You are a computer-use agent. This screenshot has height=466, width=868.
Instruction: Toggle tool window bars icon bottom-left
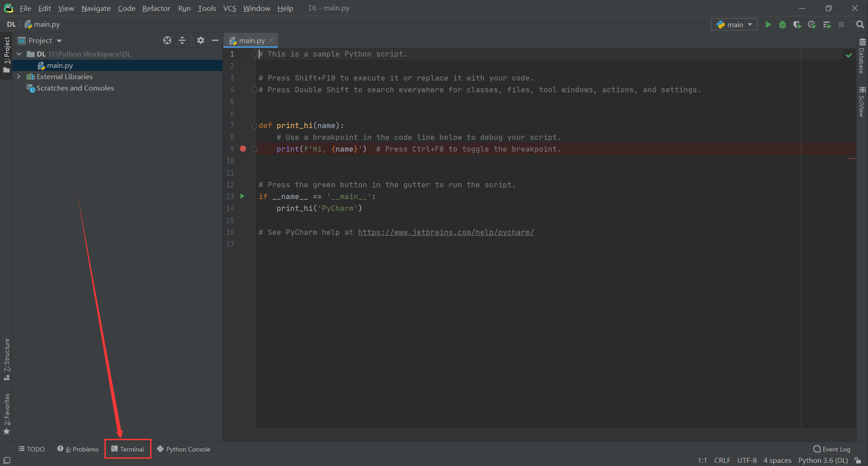[7, 461]
